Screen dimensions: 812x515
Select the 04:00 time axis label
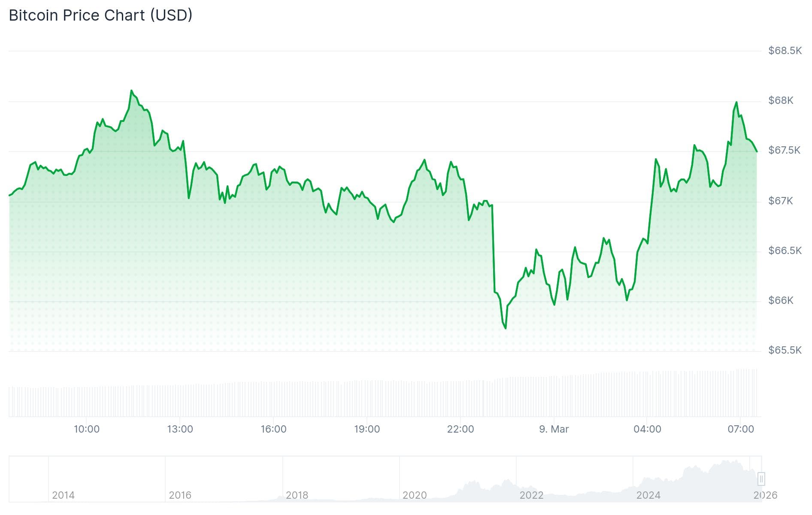647,429
